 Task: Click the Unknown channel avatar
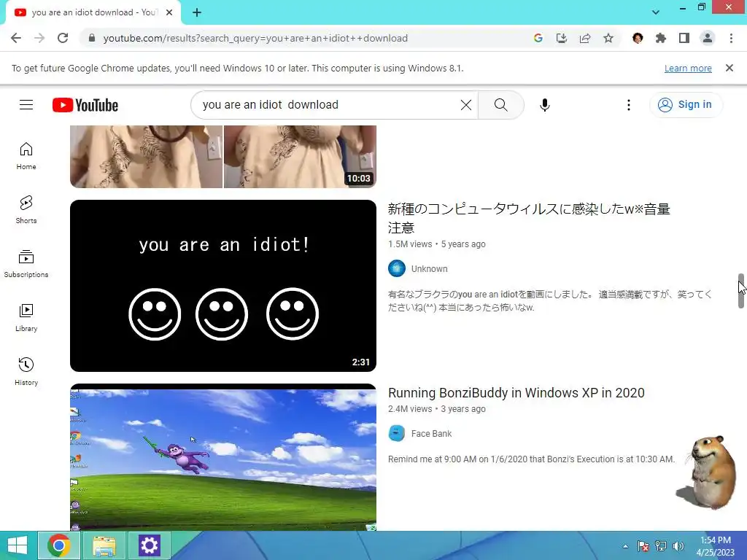(x=397, y=268)
